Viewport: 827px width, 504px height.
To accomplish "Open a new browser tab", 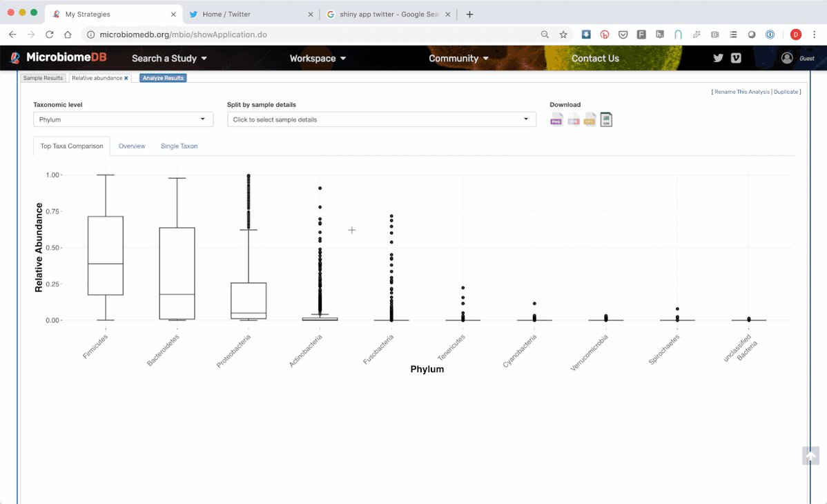I will tap(469, 14).
